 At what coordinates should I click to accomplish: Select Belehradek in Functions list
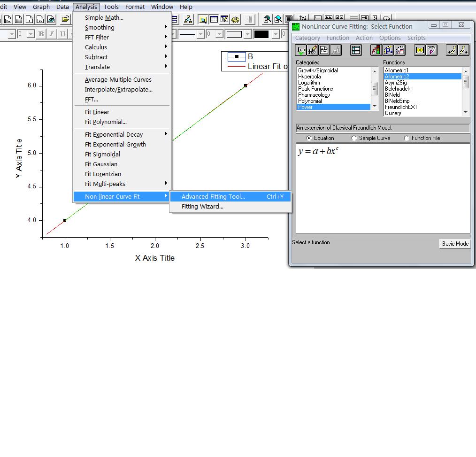(x=422, y=89)
